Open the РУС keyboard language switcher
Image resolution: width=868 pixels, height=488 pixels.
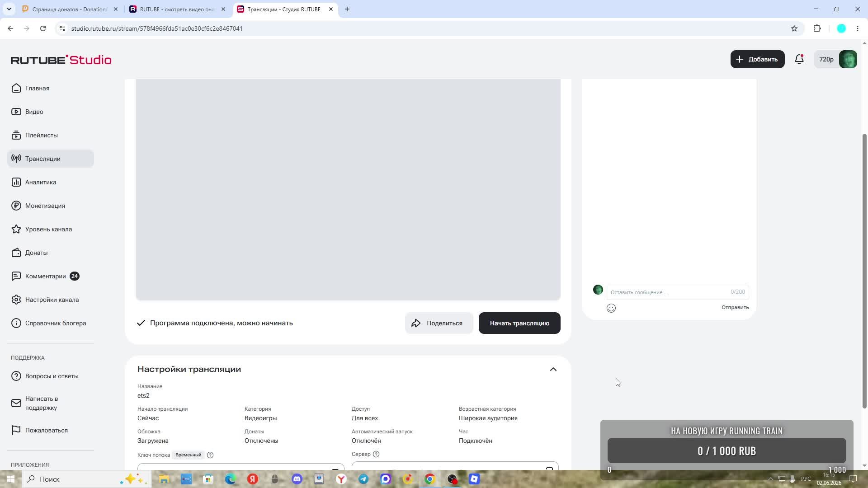[806, 479]
